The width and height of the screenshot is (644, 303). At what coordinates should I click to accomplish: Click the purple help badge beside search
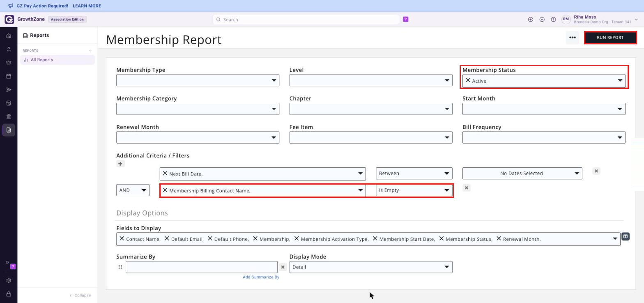pyautogui.click(x=406, y=19)
